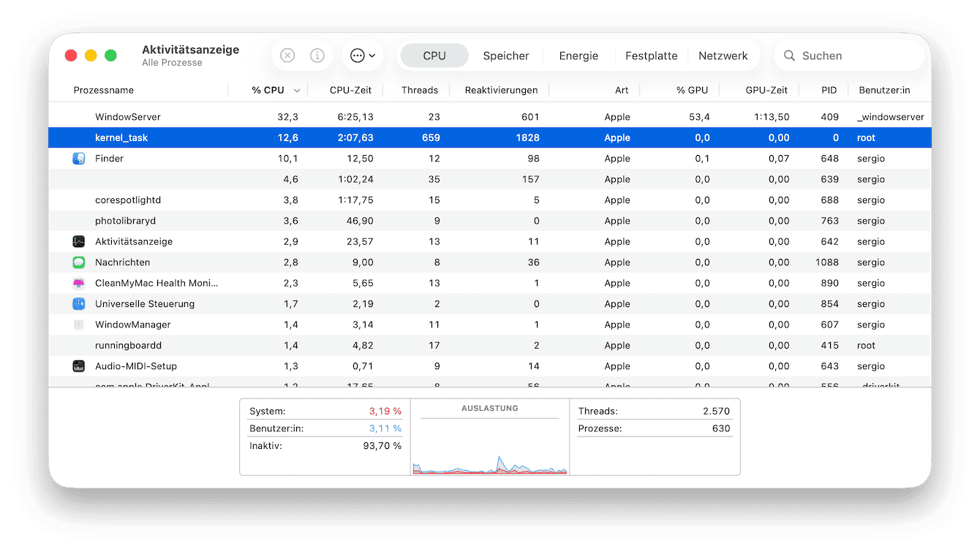Image resolution: width=980 pixels, height=552 pixels.
Task: Toggle sort order on % CPU column
Action: (x=268, y=90)
